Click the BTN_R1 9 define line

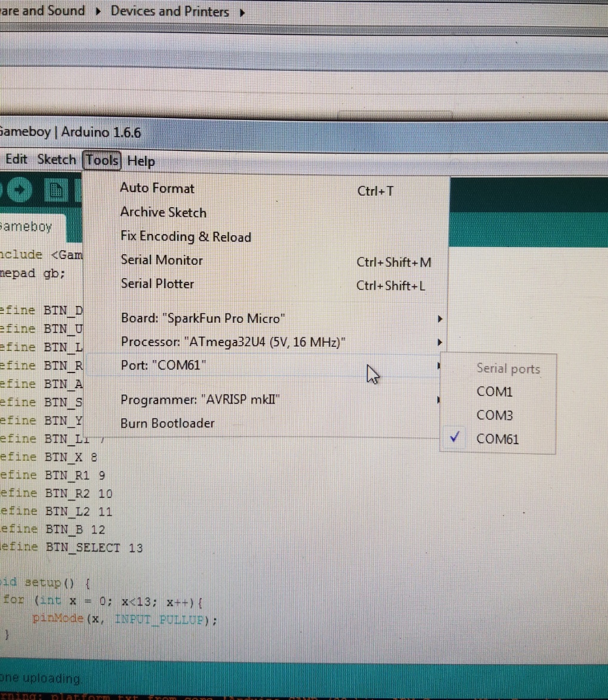(53, 475)
